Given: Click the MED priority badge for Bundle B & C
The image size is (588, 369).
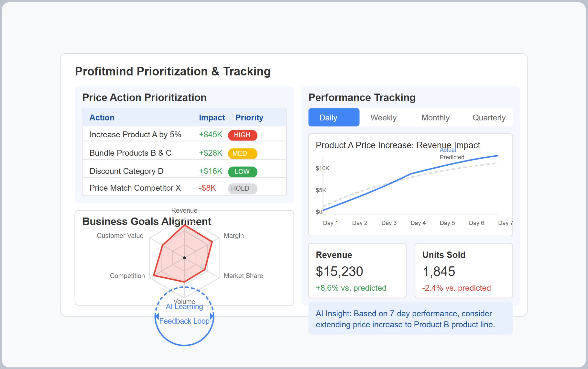Looking at the screenshot, I should pos(242,153).
